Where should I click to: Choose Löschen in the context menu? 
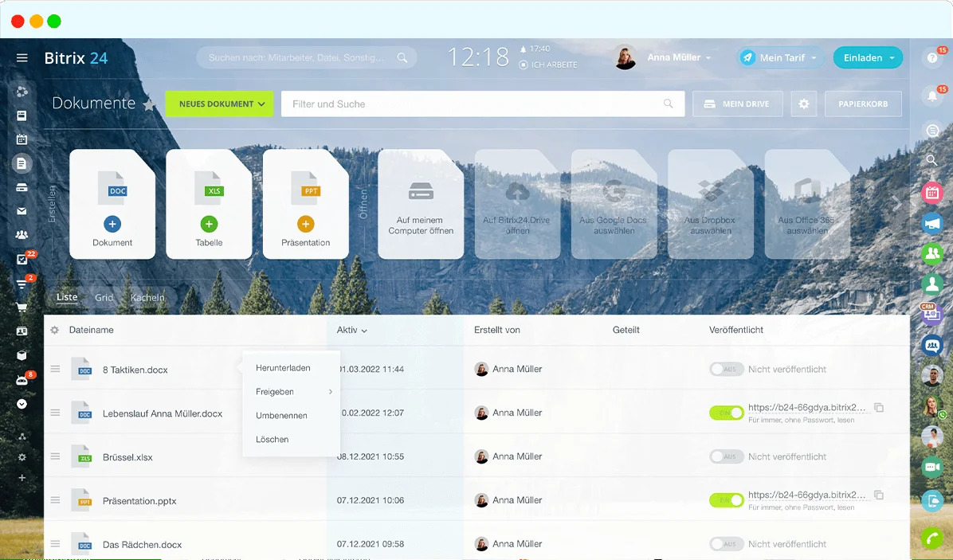click(273, 439)
